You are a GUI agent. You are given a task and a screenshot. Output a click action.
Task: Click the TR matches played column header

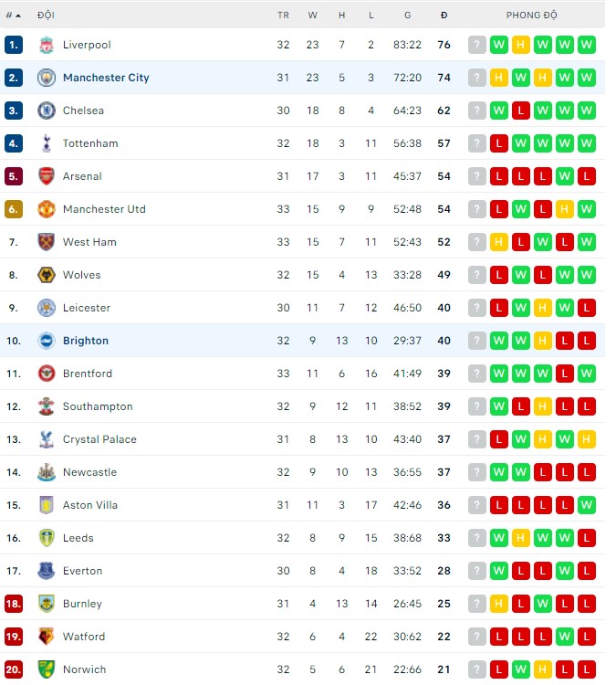(283, 15)
